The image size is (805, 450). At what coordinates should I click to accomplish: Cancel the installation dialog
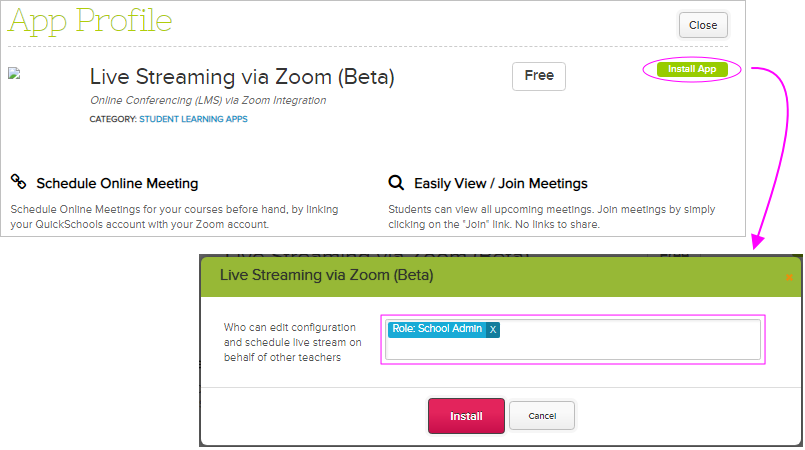[542, 416]
